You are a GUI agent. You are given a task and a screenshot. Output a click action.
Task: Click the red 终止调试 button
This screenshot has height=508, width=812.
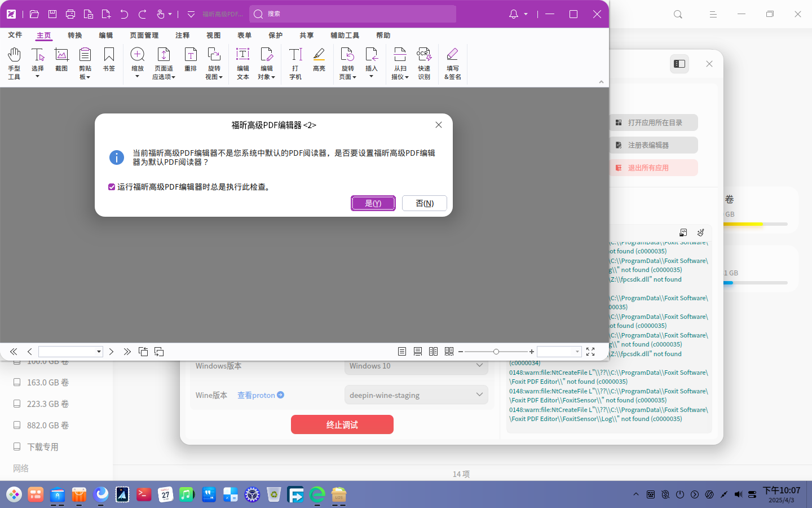pyautogui.click(x=342, y=424)
